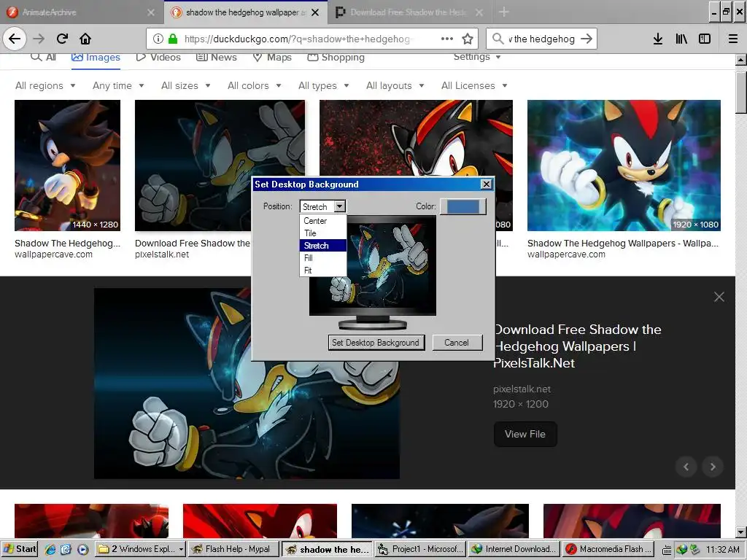Click the View File button
The width and height of the screenshot is (747, 560).
click(525, 435)
